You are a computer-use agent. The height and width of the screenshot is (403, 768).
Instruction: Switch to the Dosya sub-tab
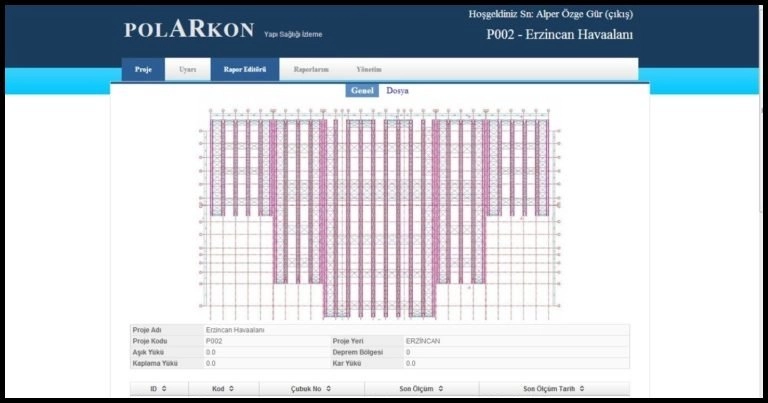pos(397,91)
